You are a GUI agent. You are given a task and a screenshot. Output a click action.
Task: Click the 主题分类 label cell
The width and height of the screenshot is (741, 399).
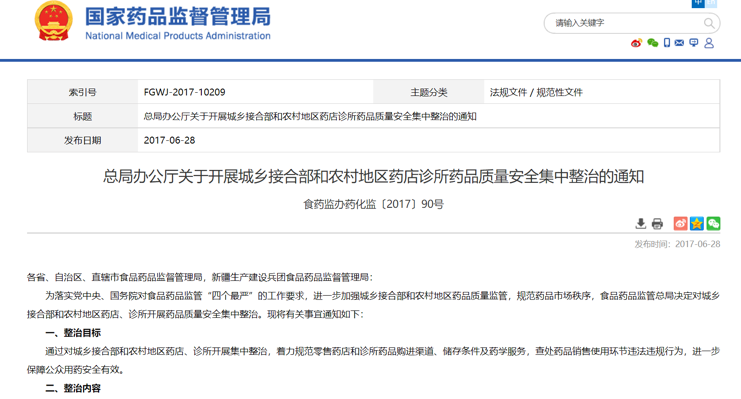pos(429,92)
